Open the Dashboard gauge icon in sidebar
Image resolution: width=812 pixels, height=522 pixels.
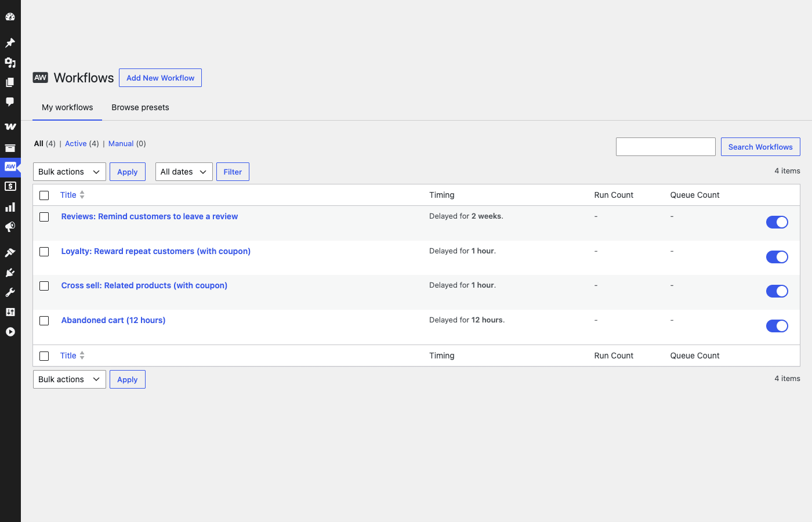(10, 17)
